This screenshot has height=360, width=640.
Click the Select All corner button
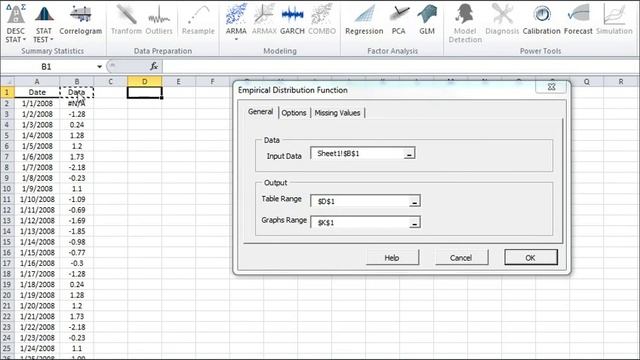coord(7,82)
